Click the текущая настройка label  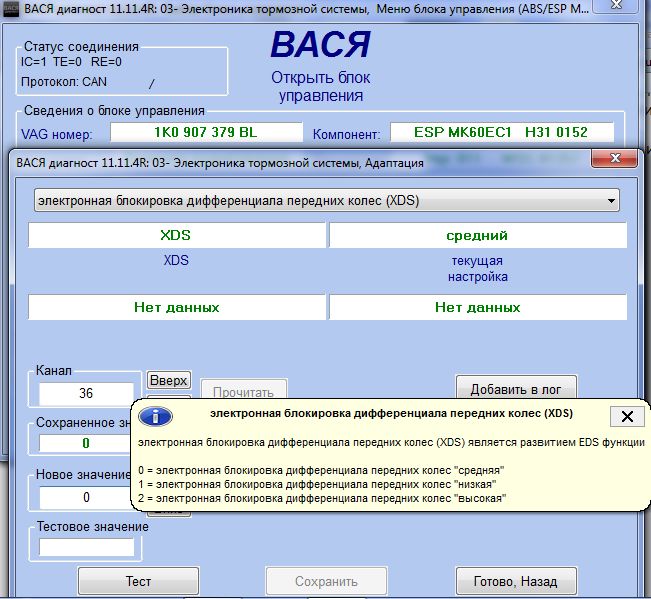pos(477,269)
